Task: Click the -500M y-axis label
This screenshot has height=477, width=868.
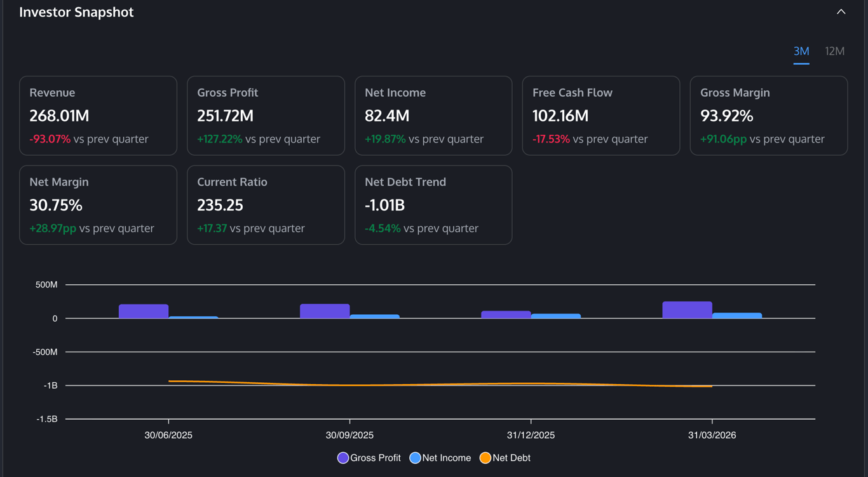Action: 45,352
